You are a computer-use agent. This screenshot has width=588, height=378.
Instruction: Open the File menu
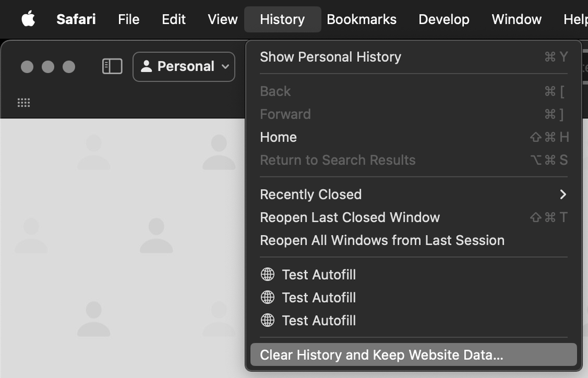pyautogui.click(x=129, y=19)
